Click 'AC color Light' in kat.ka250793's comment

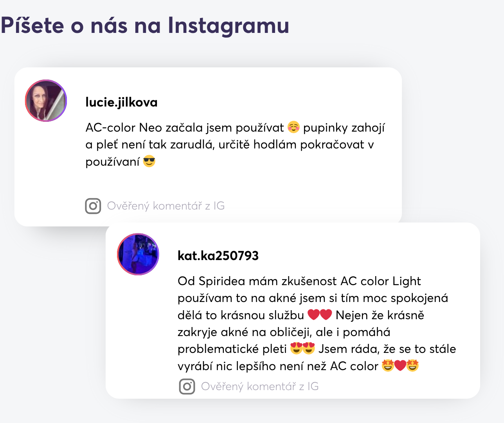point(381,282)
